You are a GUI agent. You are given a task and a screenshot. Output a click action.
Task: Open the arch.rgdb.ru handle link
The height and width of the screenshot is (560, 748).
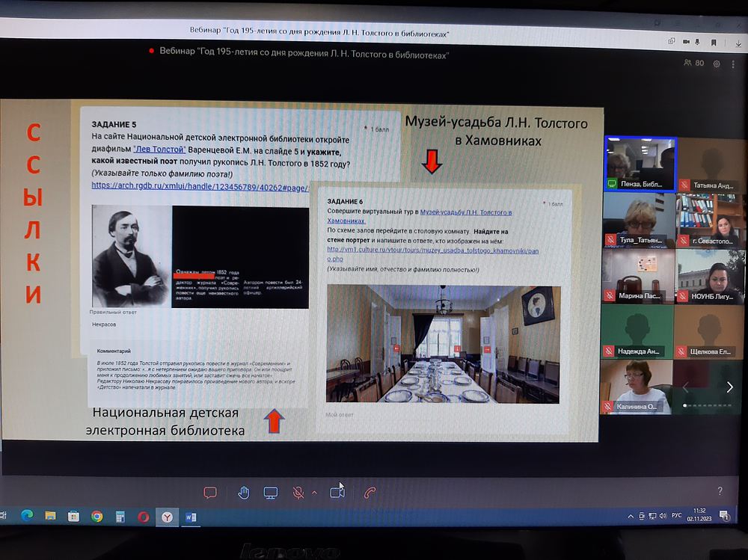coord(200,186)
